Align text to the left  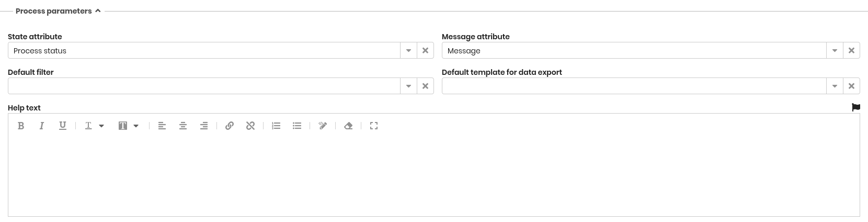[x=162, y=126]
